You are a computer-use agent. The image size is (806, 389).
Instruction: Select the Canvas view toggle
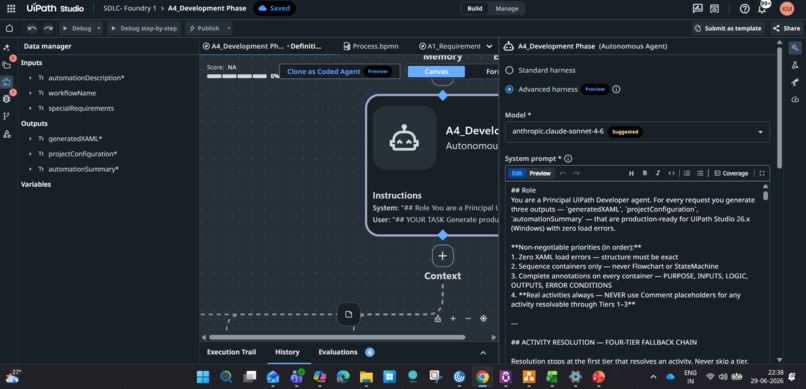tap(436, 71)
